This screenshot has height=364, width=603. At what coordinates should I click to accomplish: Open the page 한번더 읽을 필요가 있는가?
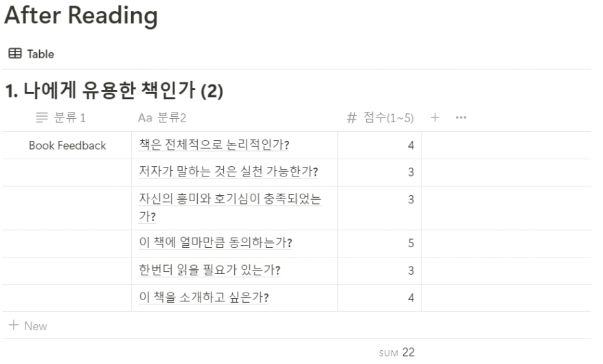209,270
